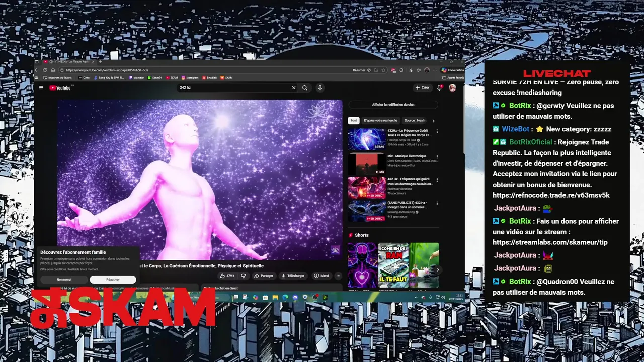The width and height of the screenshot is (644, 362).
Task: Open File Explorer from taskbar
Action: point(275,297)
